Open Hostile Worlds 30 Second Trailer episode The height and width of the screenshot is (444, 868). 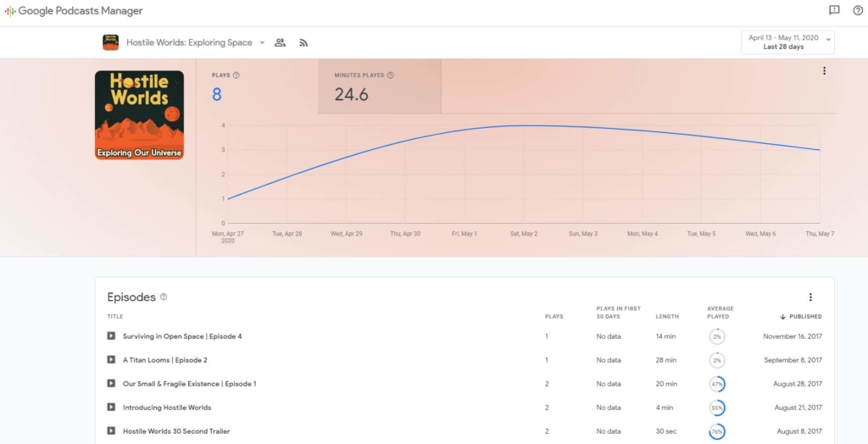point(176,431)
